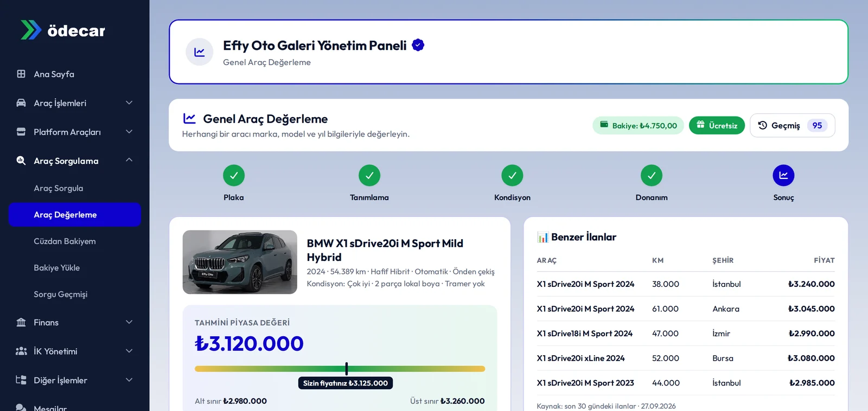Select Araç Değerleme menu item

click(75, 215)
